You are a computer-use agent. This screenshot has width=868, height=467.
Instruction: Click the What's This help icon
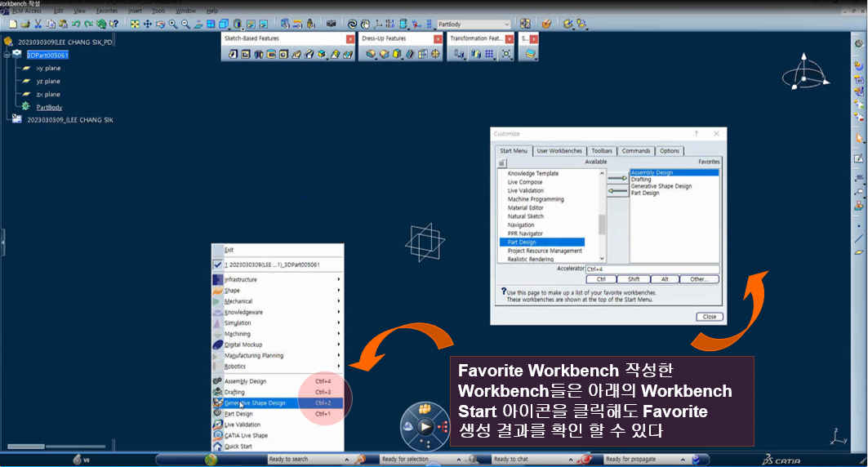(114, 24)
